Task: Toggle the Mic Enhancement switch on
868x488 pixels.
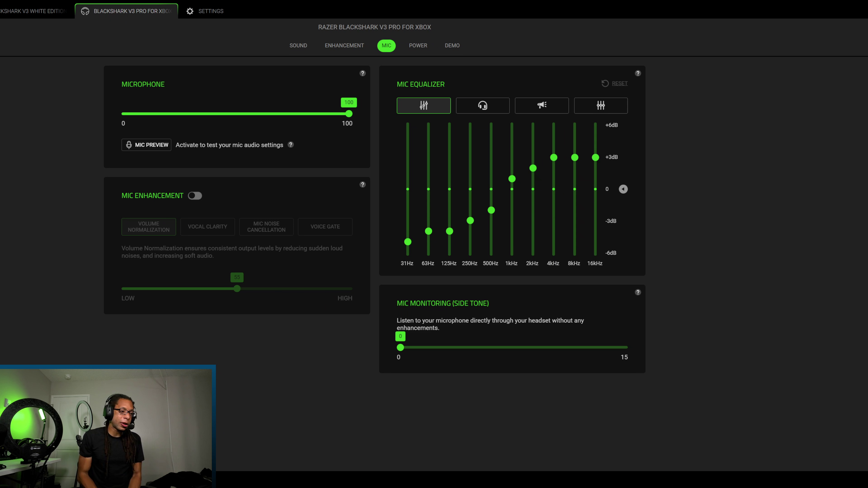Action: pyautogui.click(x=195, y=196)
